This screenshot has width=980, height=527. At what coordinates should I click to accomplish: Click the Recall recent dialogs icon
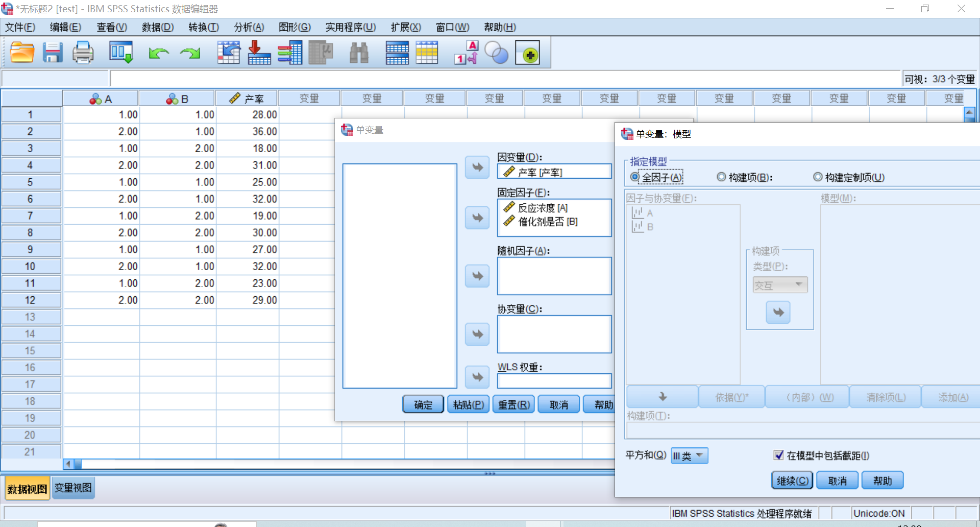pos(121,53)
